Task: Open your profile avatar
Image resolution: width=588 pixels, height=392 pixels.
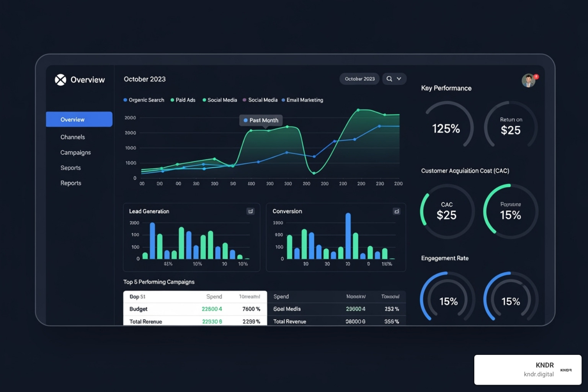Action: 529,81
